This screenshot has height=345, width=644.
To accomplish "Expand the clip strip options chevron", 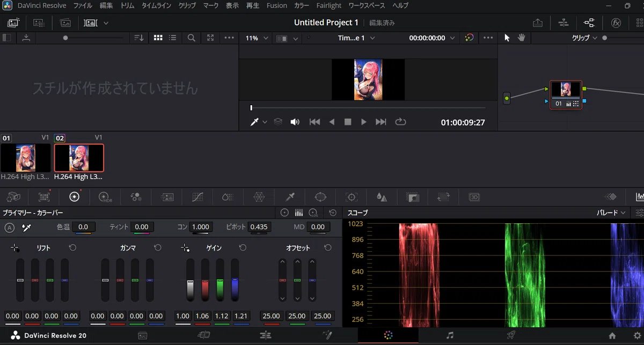I will click(x=106, y=23).
